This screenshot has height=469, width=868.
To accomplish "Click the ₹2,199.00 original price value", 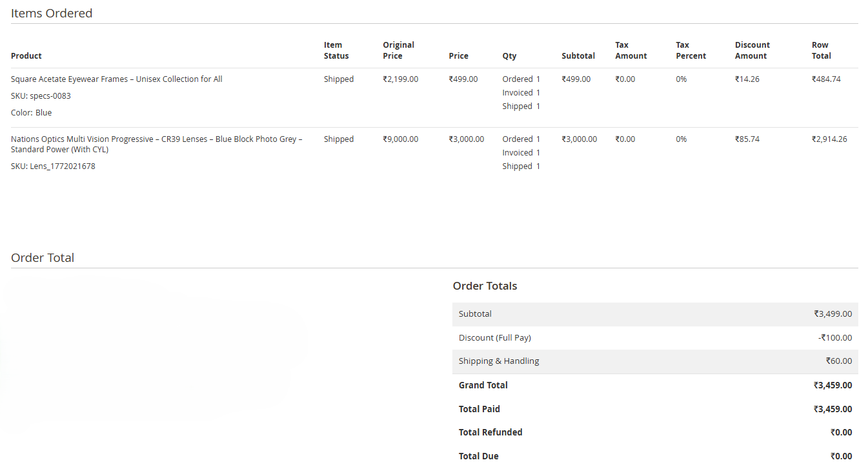I will (x=400, y=79).
